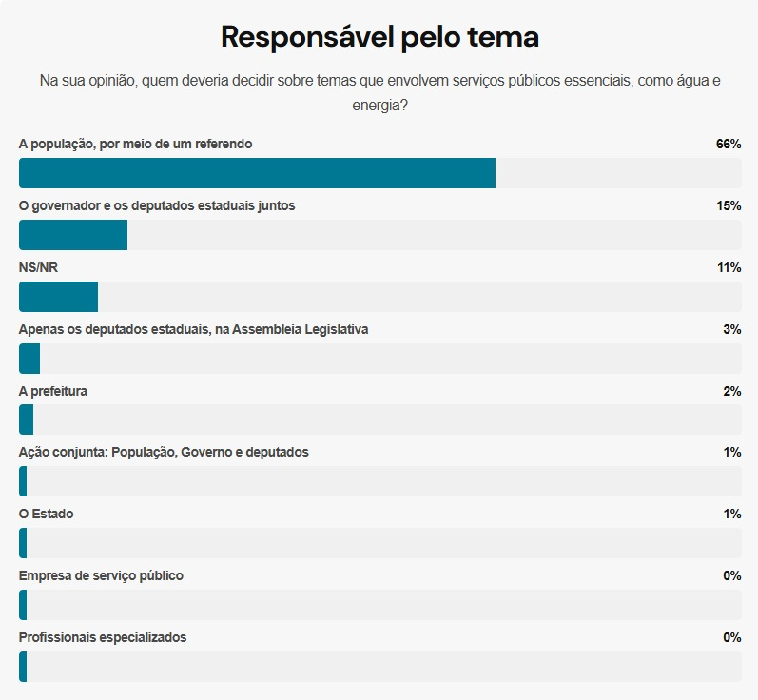Viewport: 758px width, 700px height.
Task: Click the 'Responsável pelo tema' chart title
Action: point(379,37)
